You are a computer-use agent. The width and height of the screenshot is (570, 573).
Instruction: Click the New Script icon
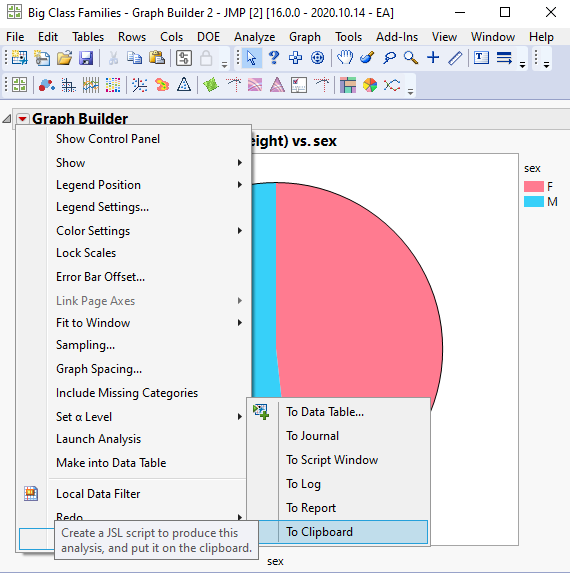42,58
